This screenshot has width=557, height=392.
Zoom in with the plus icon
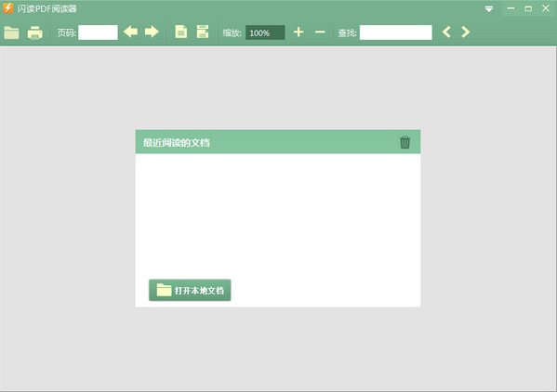click(x=298, y=33)
